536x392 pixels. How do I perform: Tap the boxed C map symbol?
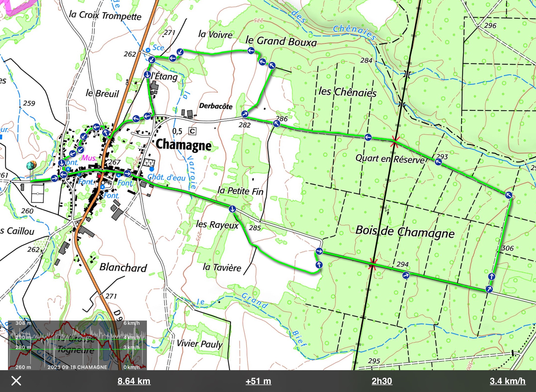192,131
